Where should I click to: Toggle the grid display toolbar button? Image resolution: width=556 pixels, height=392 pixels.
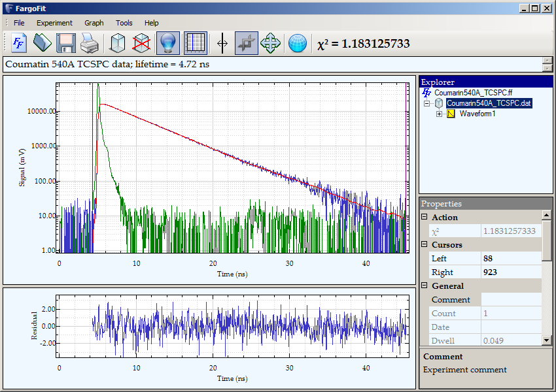(x=195, y=43)
